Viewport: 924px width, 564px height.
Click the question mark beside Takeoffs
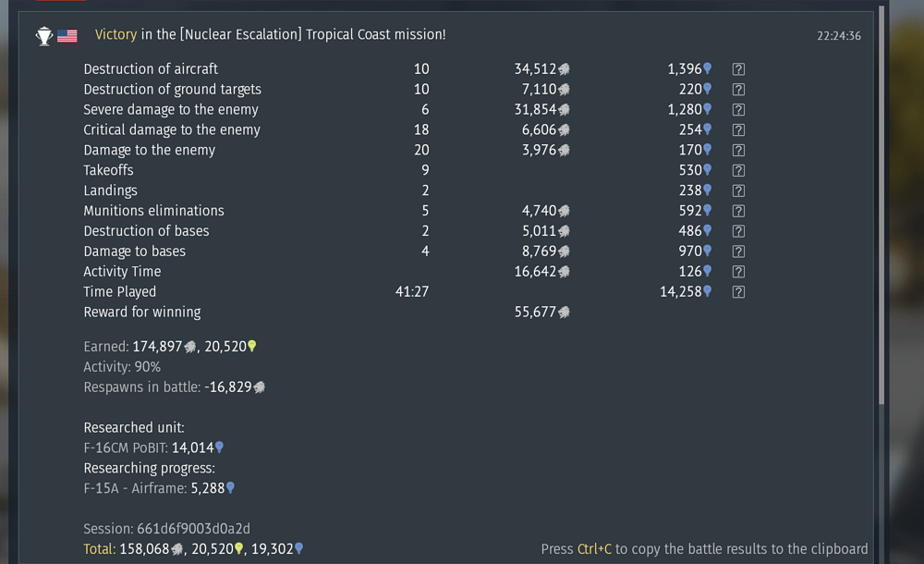click(x=738, y=171)
